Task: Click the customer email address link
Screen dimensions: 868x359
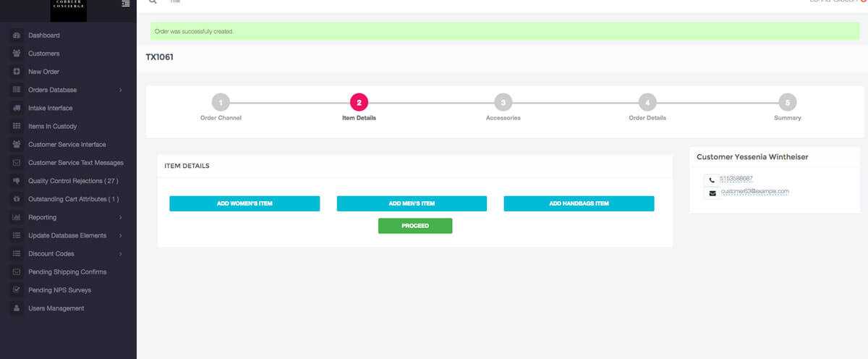Action: 754,192
